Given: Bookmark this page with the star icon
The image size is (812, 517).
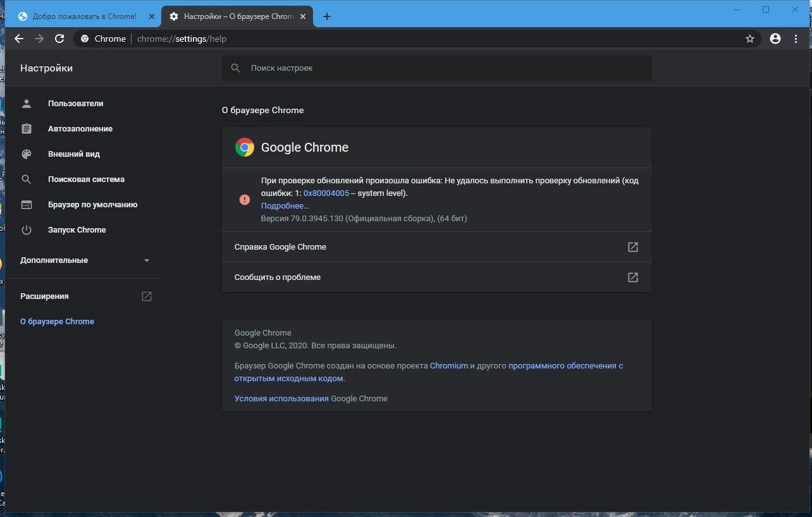Looking at the screenshot, I should tap(750, 39).
